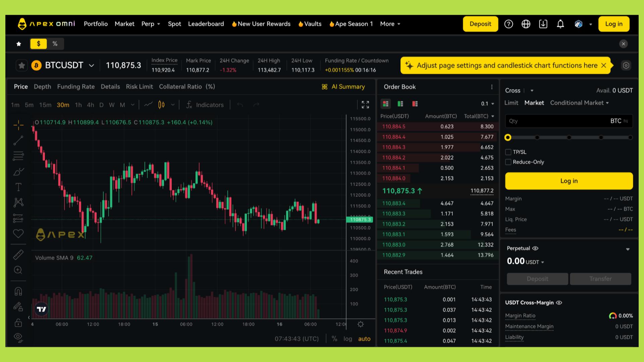
Task: Open the ruler measure tool
Action: [18, 255]
